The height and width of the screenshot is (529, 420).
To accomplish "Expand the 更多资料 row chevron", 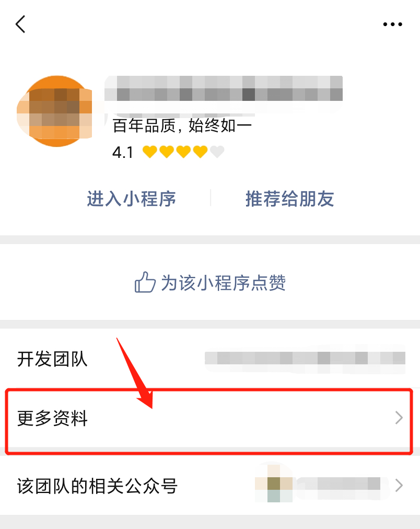I will [x=399, y=418].
